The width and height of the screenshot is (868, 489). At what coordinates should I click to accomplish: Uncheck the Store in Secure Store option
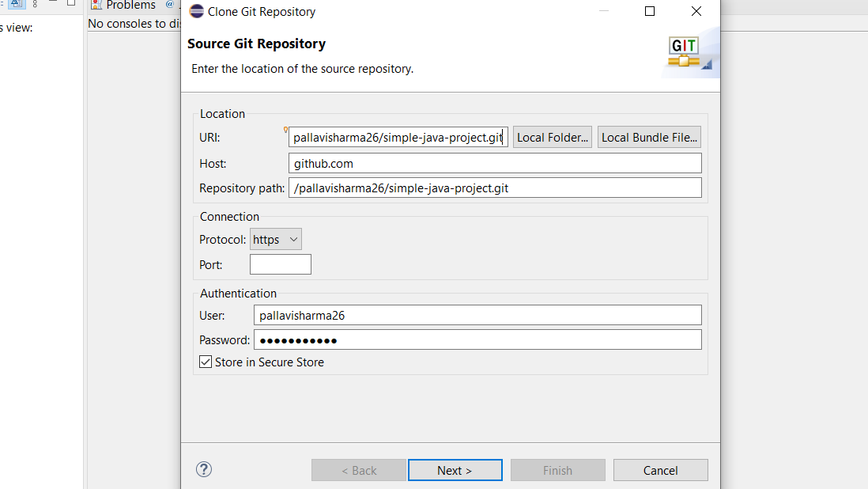(206, 362)
